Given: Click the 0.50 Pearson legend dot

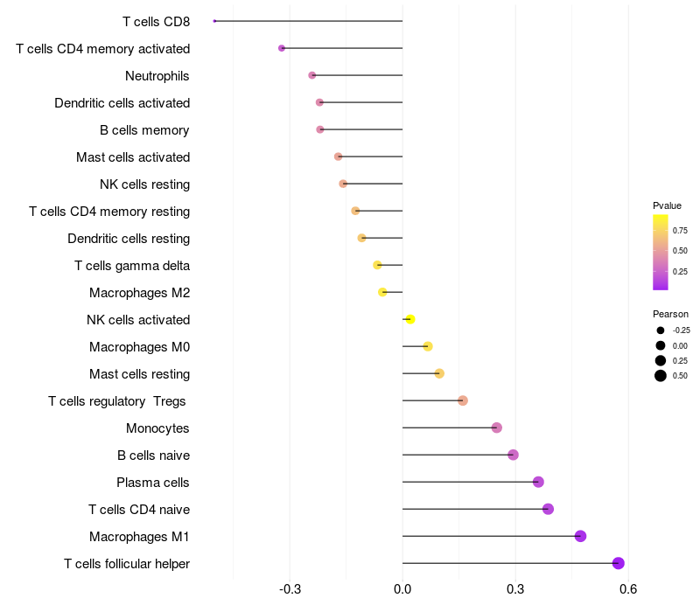Looking at the screenshot, I should 661,376.
